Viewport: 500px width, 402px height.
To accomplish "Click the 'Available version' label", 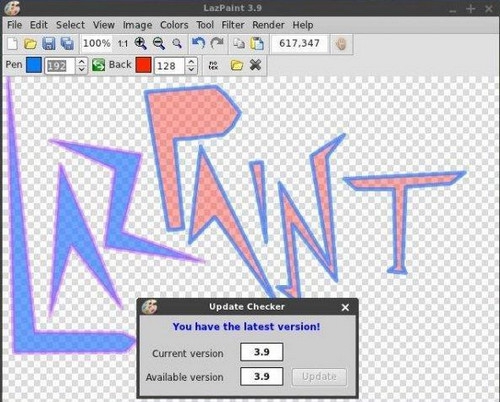I will tap(184, 377).
